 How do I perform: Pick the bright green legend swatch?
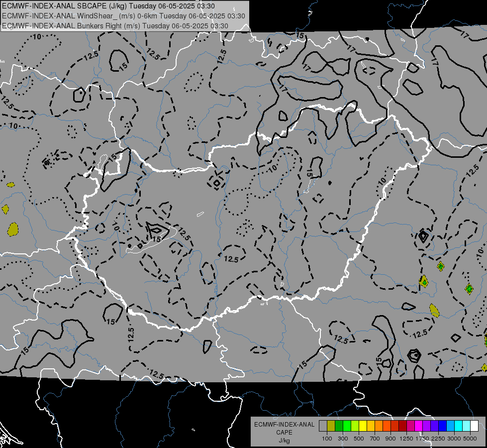click(347, 426)
